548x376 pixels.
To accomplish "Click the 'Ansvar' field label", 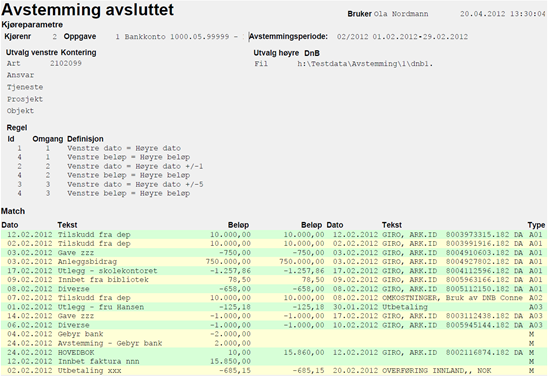I will coord(20,75).
